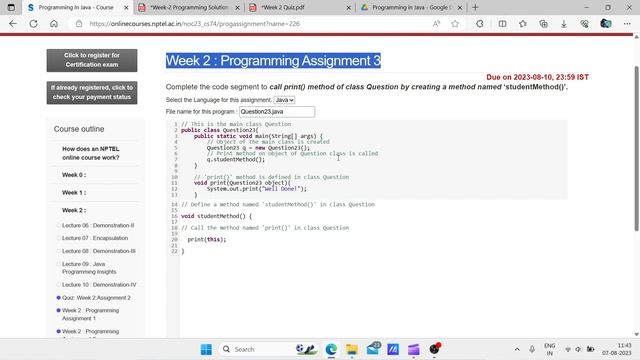Open browser essentials heart icon

coord(584,24)
